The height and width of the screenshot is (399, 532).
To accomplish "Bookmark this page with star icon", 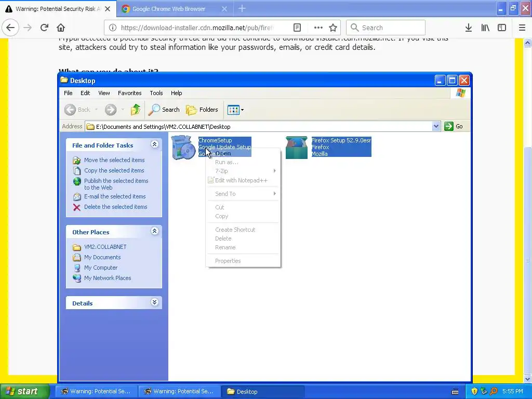I will [333, 28].
